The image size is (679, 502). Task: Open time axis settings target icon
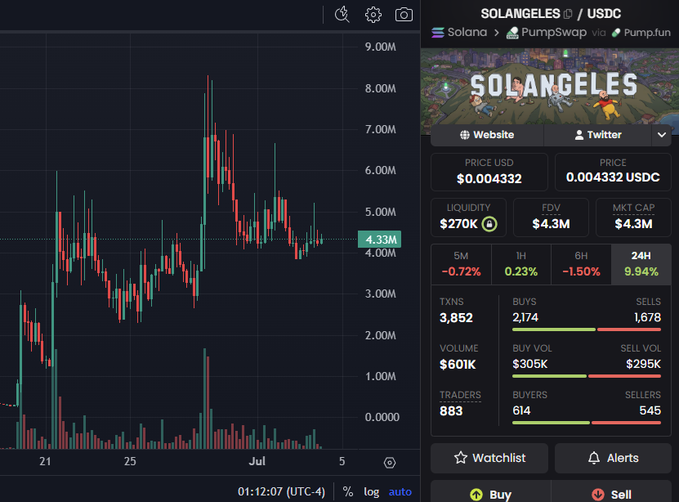389,463
